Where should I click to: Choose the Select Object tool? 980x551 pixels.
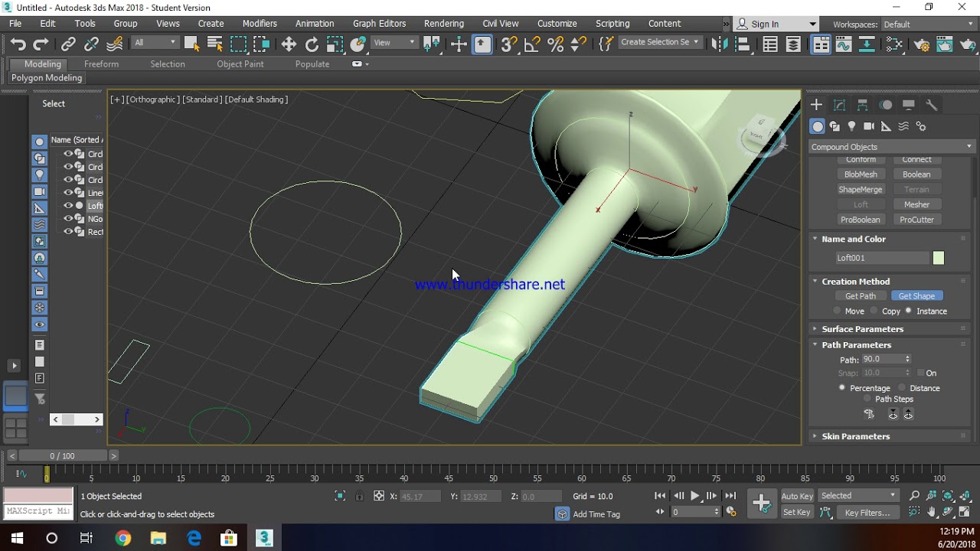pyautogui.click(x=192, y=44)
